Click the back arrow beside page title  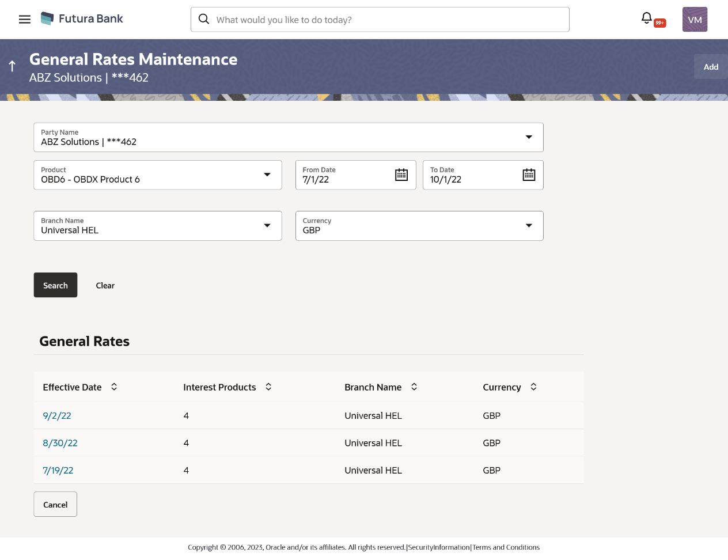click(x=12, y=66)
